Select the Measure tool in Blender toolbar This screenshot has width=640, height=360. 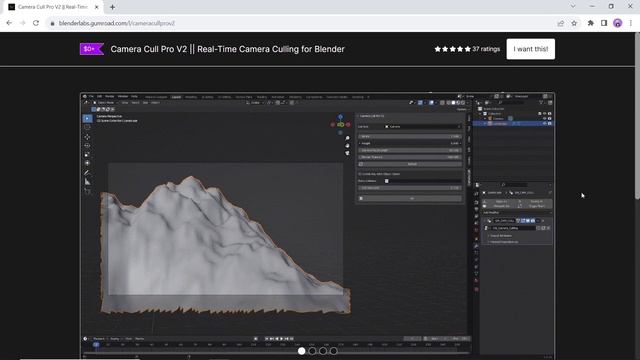tap(87, 182)
